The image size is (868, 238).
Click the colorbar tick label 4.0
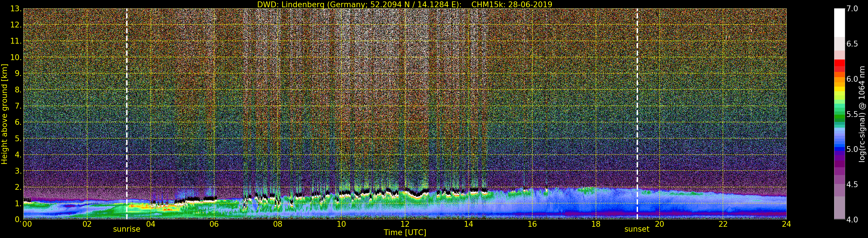coord(852,220)
